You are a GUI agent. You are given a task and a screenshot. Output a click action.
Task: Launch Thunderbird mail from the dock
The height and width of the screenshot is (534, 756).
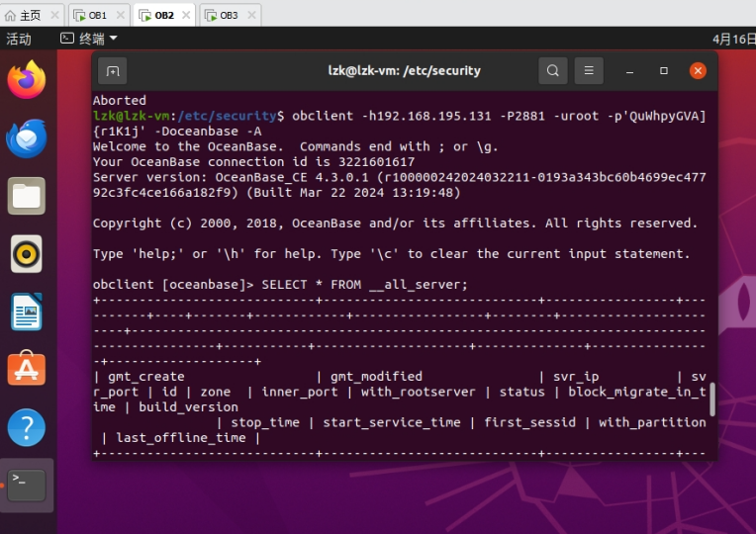pos(27,138)
